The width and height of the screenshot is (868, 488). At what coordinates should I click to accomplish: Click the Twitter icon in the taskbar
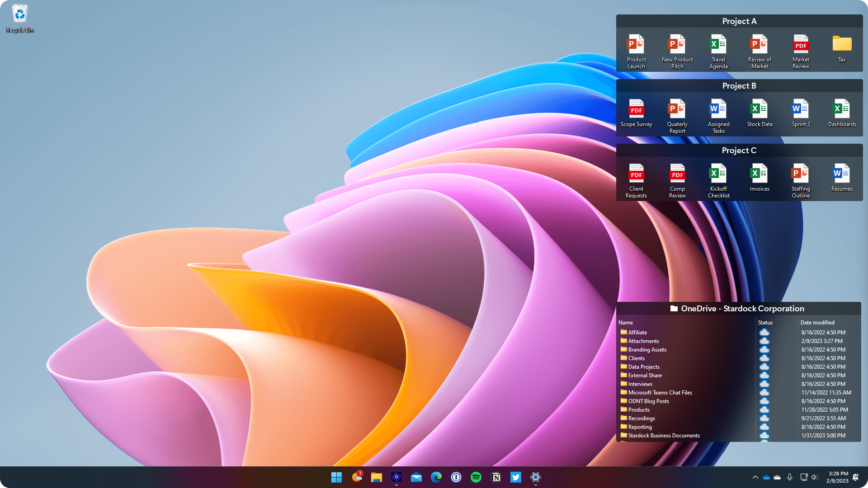click(x=516, y=477)
